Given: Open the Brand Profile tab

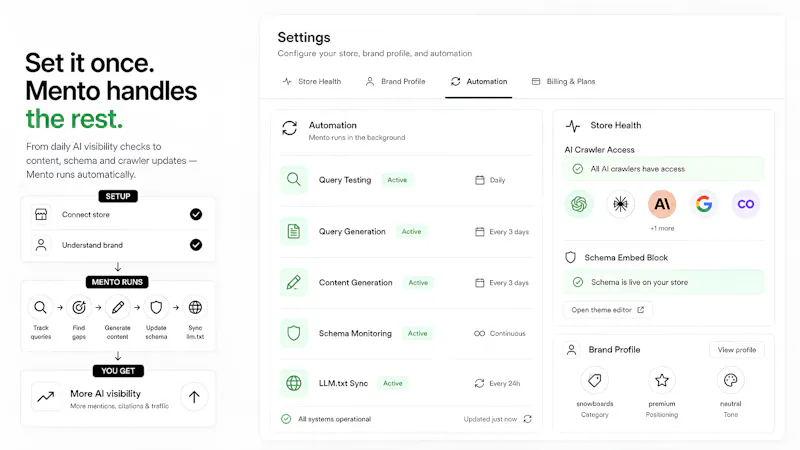Looking at the screenshot, I should click(395, 82).
